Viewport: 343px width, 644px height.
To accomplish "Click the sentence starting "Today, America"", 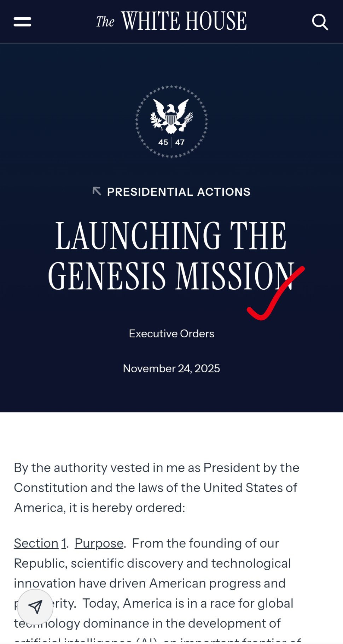I will point(187,603).
